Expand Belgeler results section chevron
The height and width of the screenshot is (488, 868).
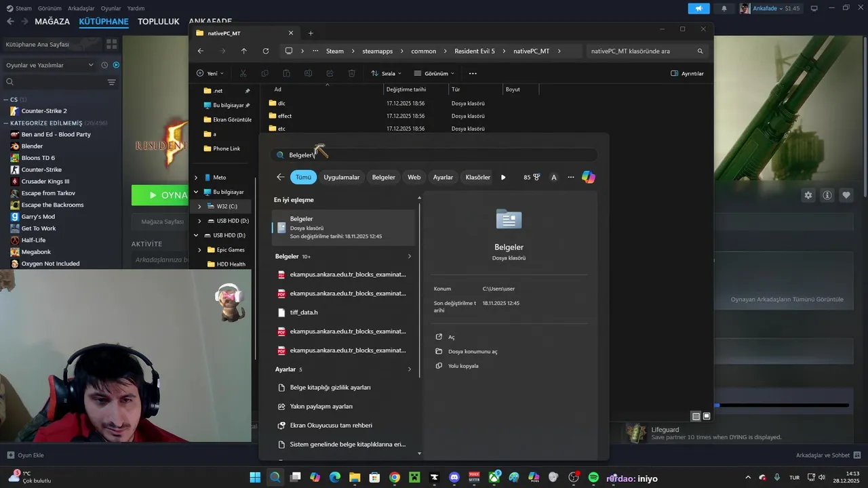410,256
